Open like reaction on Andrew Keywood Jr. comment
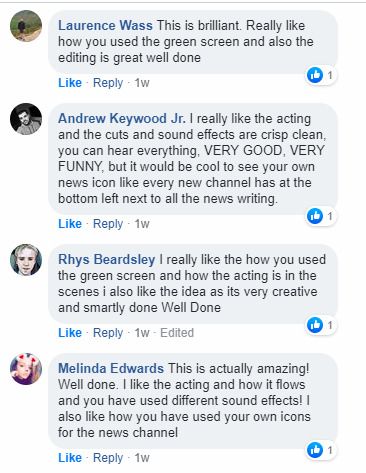This screenshot has width=366, height=473. [315, 216]
